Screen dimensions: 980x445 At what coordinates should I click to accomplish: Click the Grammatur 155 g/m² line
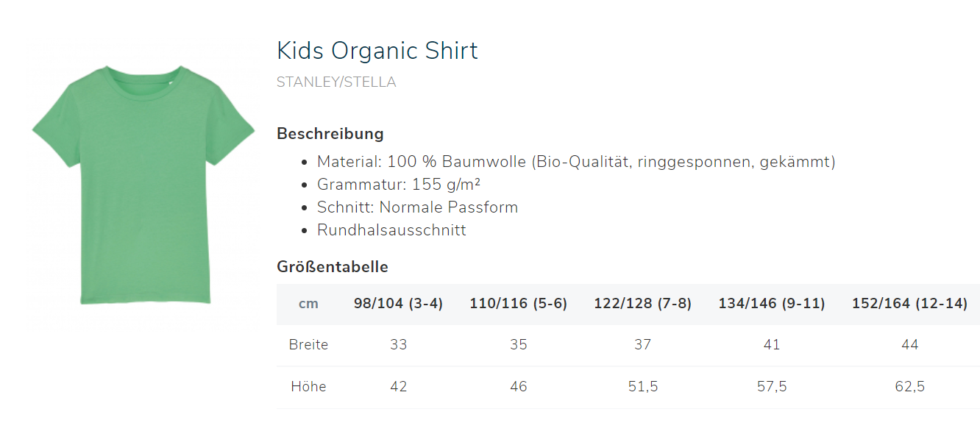click(399, 185)
